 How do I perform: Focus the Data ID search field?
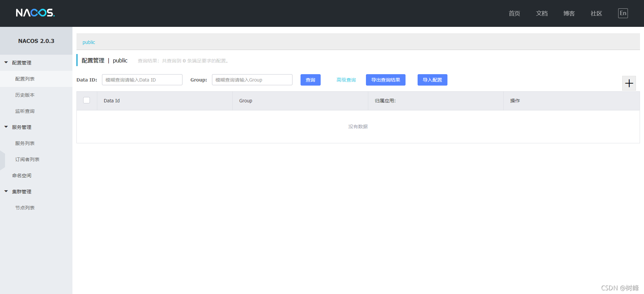(x=142, y=80)
